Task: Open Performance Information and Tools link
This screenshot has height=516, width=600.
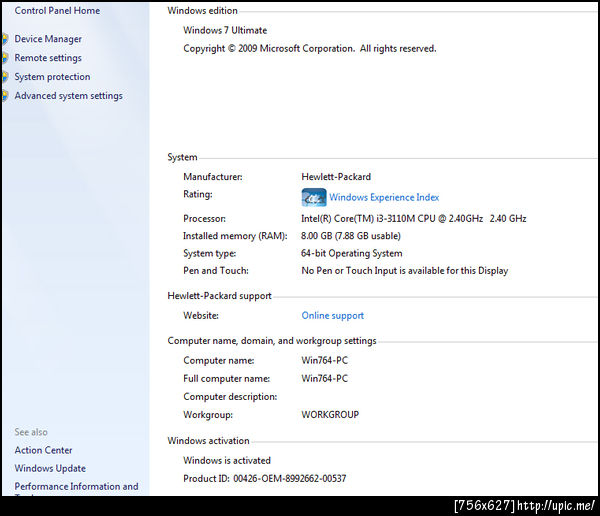Action: click(77, 487)
